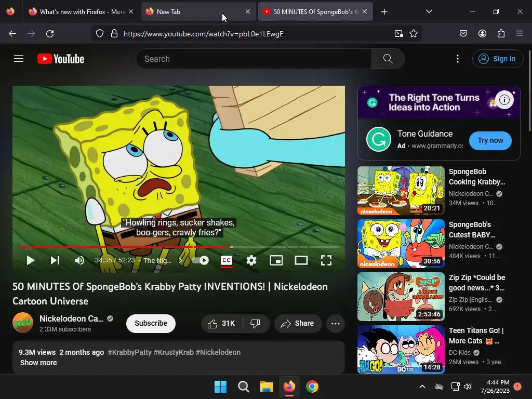
Task: Expand description with Show more
Action: (38, 363)
